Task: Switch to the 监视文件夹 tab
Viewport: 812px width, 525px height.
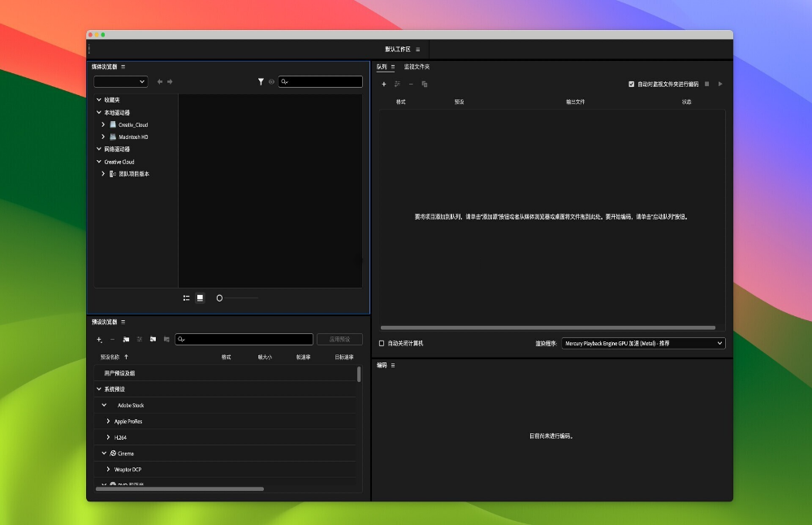Action: (417, 67)
